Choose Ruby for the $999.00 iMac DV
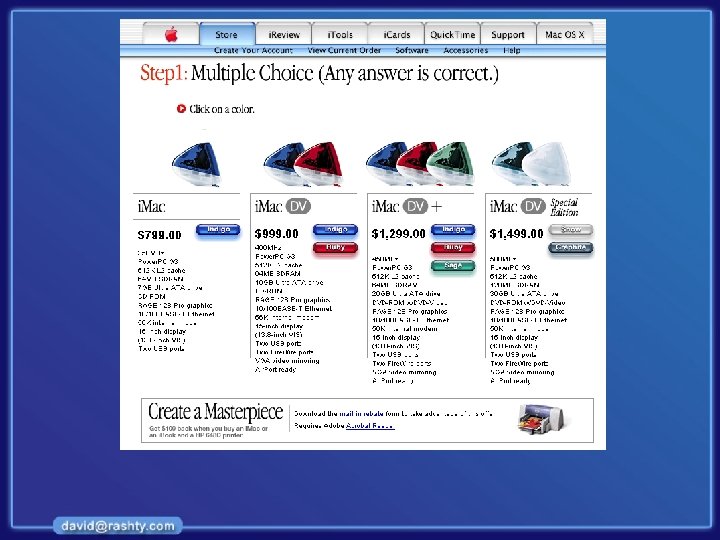The width and height of the screenshot is (720, 540). 336,248
